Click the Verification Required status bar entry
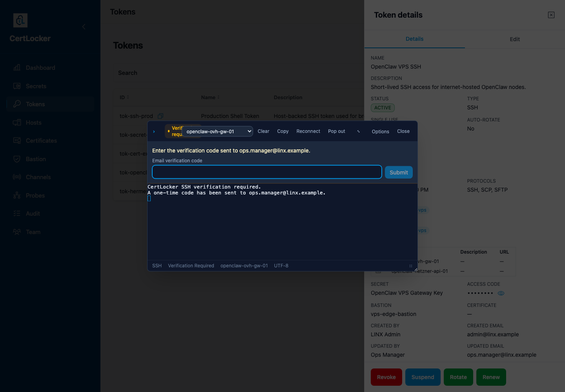The width and height of the screenshot is (565, 392). pos(191,266)
